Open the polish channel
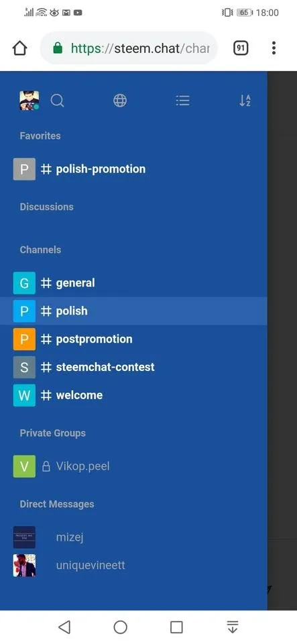Image resolution: width=297 pixels, height=644 pixels. click(133, 311)
